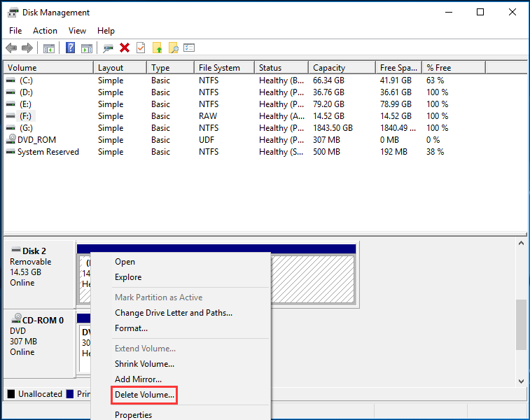Open the View menu

coord(77,31)
